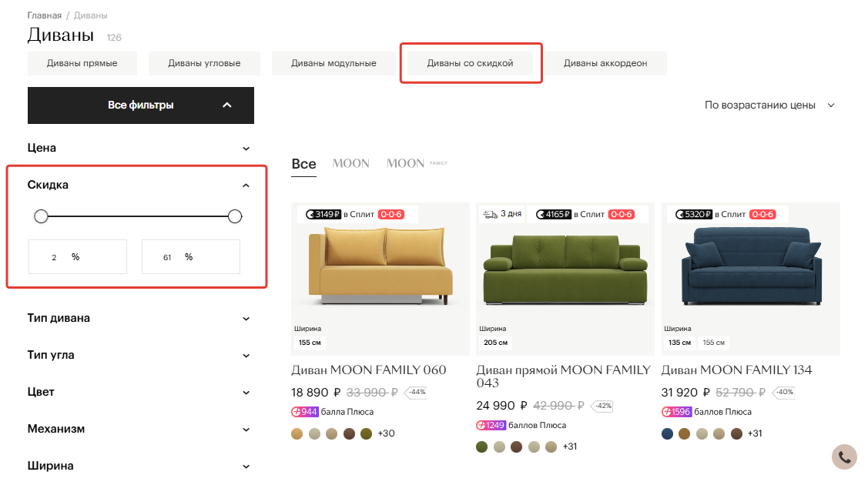This screenshot has width=868, height=485.
Task: Click the 5320 ₽ Split badge
Action: coord(694,215)
